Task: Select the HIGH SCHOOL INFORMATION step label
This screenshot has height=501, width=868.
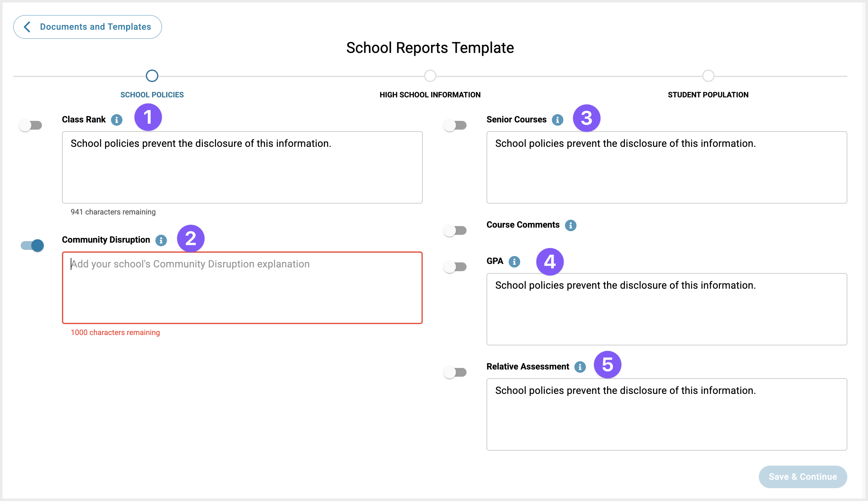Action: point(430,95)
